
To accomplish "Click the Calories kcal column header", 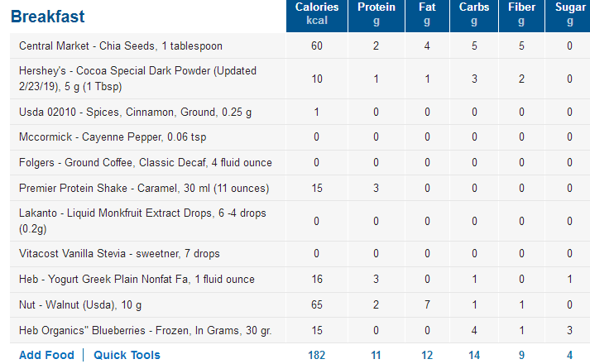I will coord(317,14).
